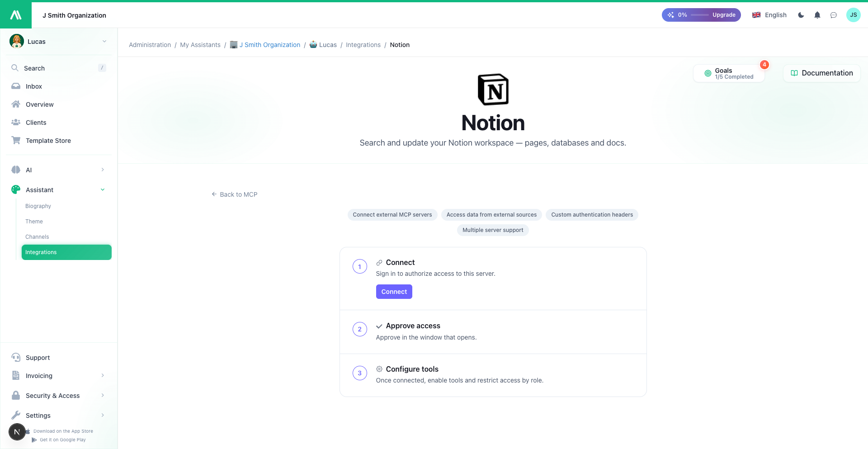The height and width of the screenshot is (449, 868).
Task: Click Multiple server support tag
Action: coord(493,230)
